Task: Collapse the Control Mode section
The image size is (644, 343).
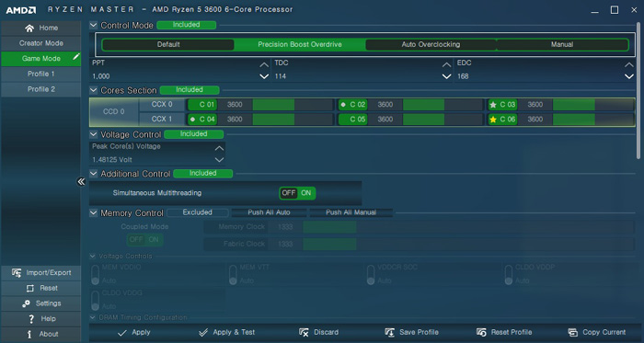Action: tap(94, 25)
